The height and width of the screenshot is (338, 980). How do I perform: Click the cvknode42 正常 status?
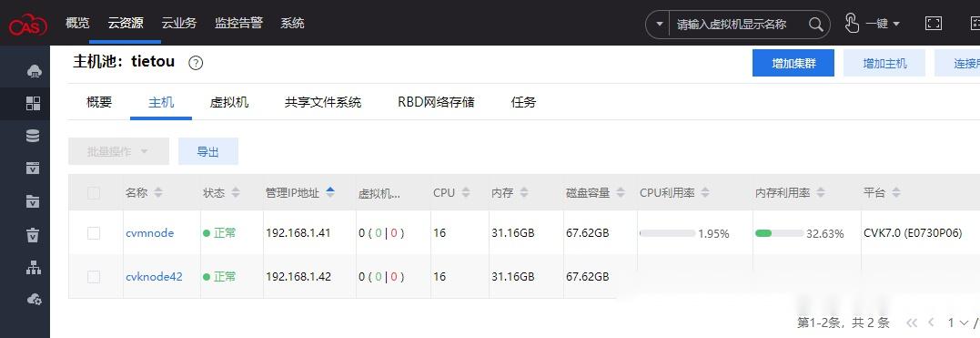point(219,276)
